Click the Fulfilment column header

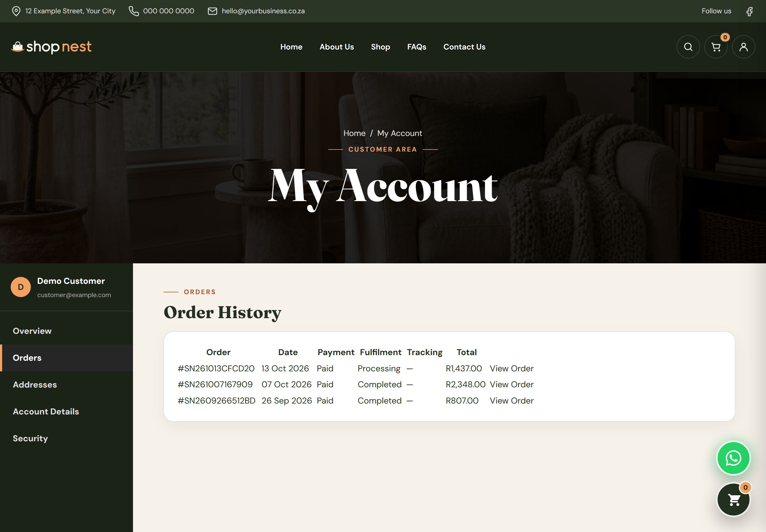tap(380, 352)
